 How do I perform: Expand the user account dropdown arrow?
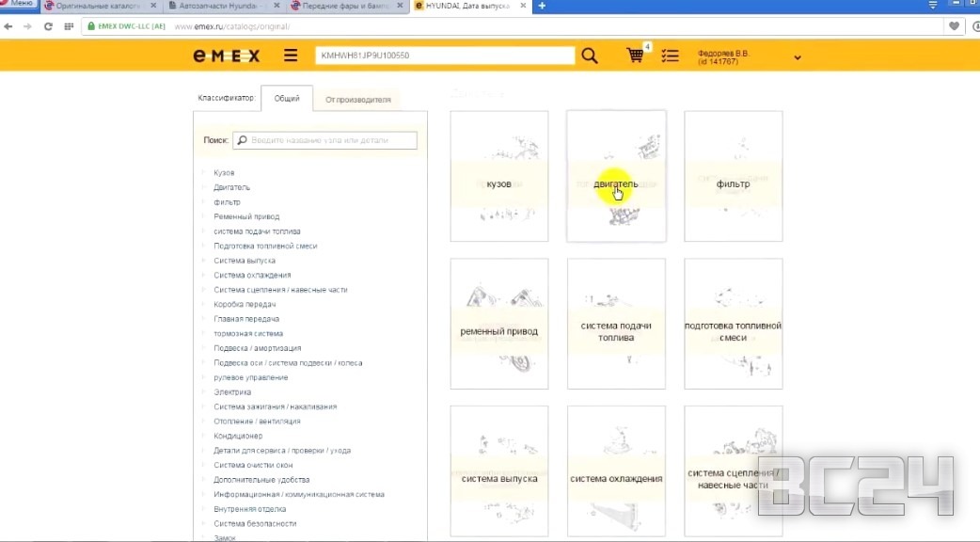(x=798, y=57)
